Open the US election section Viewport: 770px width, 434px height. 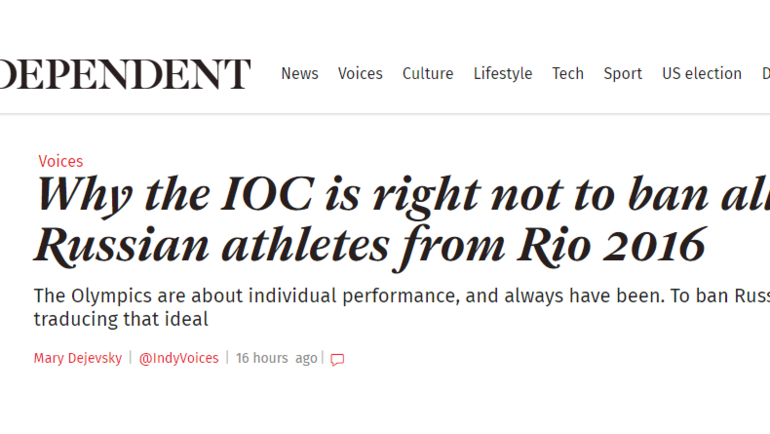point(701,74)
